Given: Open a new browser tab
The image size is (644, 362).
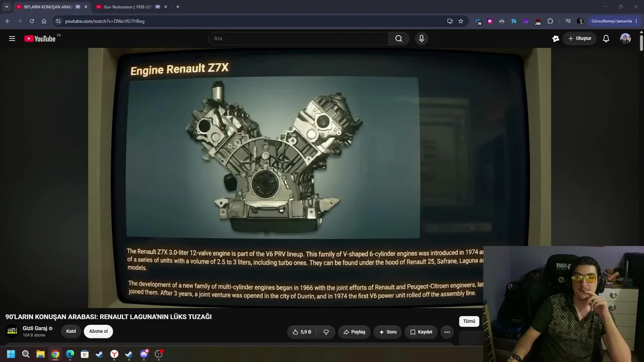Looking at the screenshot, I should tap(178, 7).
